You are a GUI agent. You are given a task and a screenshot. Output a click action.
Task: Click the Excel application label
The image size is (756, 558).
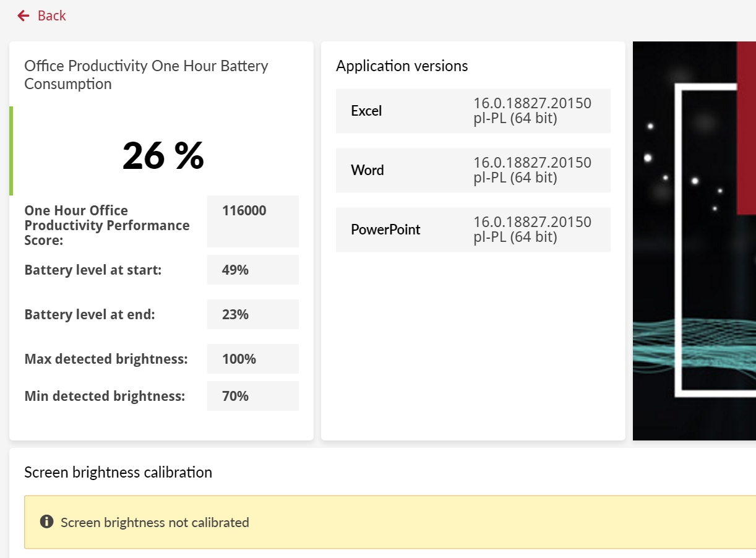(366, 111)
